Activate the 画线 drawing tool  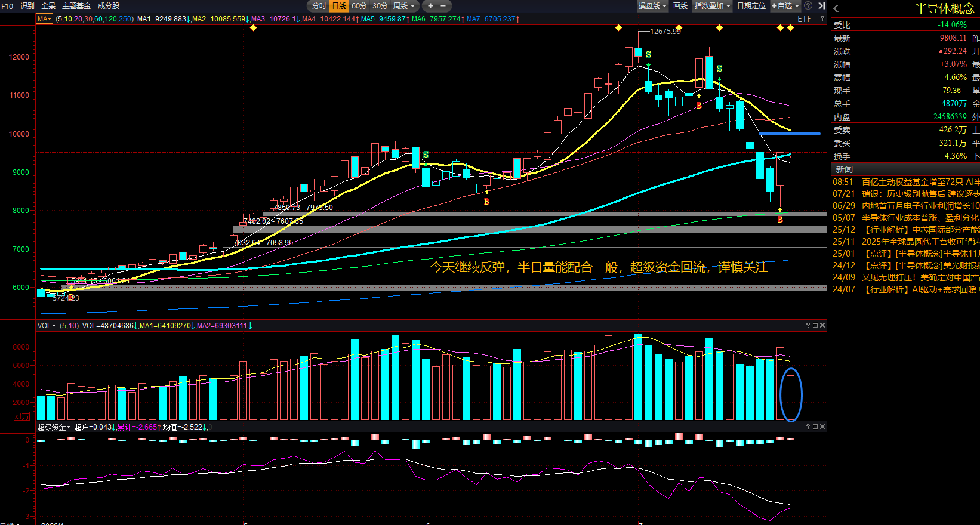tap(680, 6)
